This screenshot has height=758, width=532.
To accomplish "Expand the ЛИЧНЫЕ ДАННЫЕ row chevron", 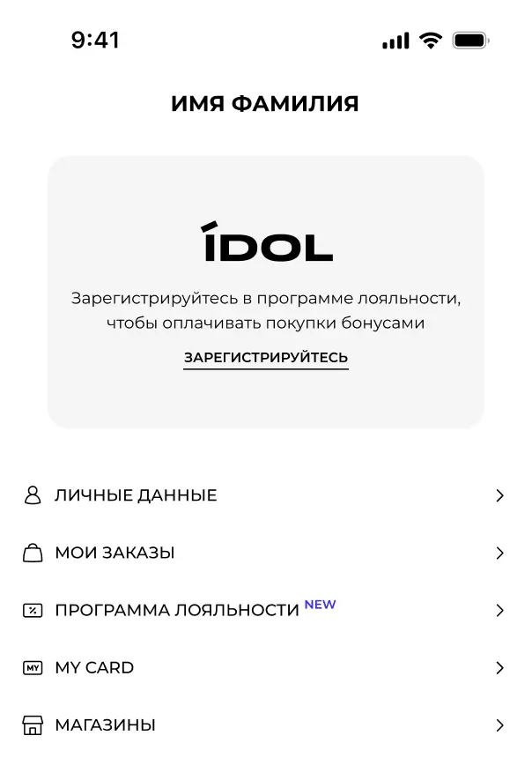I will [499, 495].
